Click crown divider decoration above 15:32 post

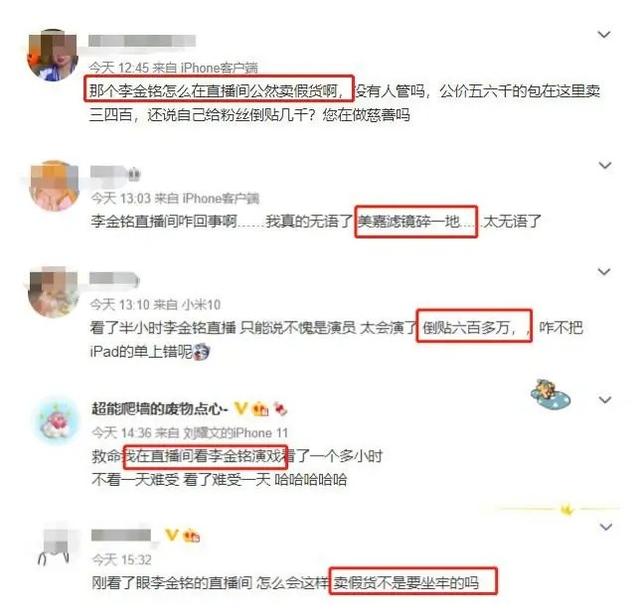(x=565, y=509)
